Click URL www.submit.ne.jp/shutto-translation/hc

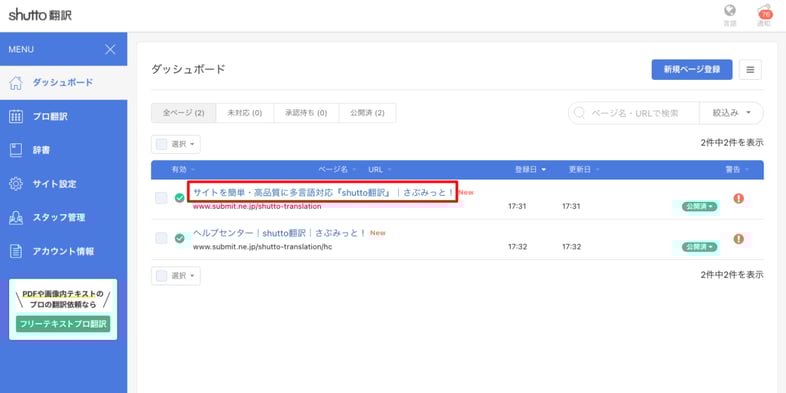263,247
